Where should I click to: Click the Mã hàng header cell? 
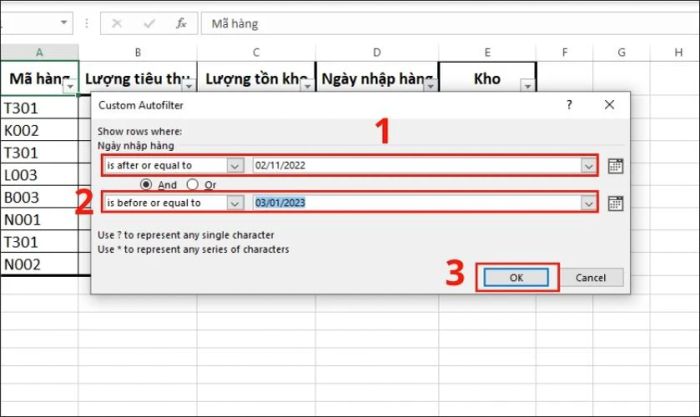pyautogui.click(x=39, y=78)
